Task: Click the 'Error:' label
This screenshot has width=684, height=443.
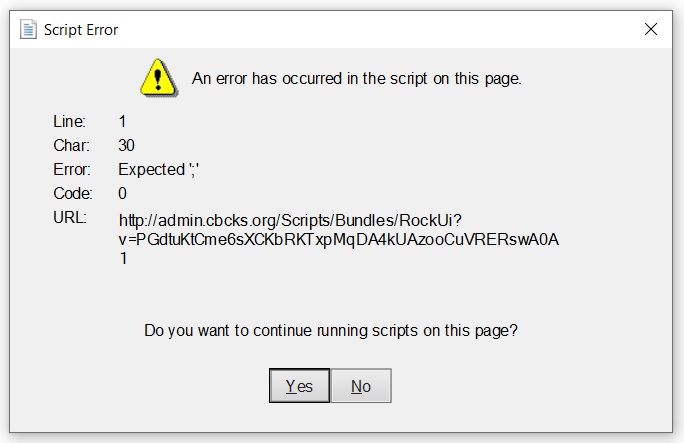Action: [x=72, y=169]
